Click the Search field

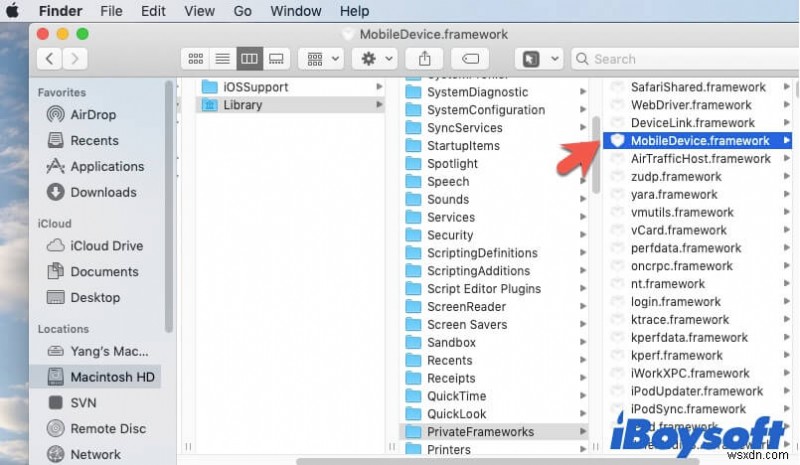685,59
